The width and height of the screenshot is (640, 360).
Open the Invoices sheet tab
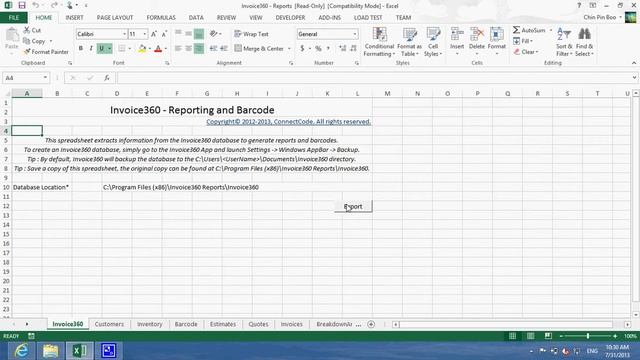click(x=291, y=324)
